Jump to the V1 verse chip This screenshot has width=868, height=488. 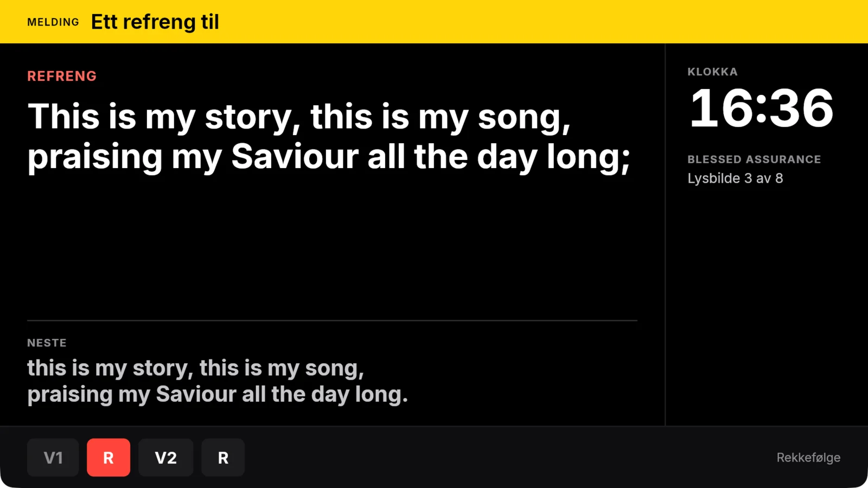[x=53, y=458]
